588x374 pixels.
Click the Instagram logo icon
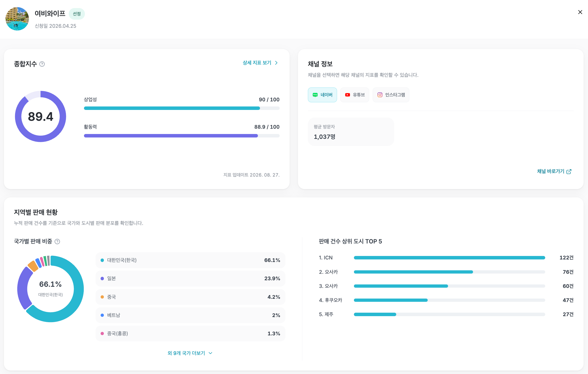pos(380,95)
